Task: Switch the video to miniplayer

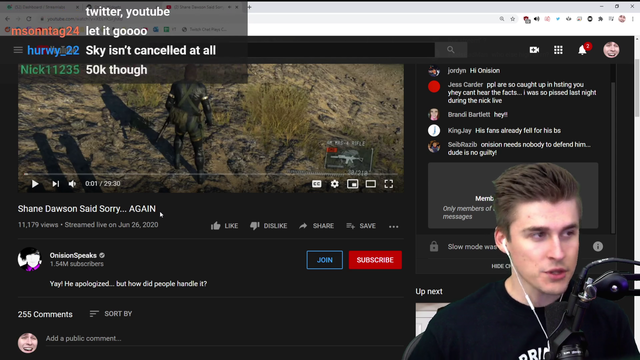Action: tap(353, 184)
